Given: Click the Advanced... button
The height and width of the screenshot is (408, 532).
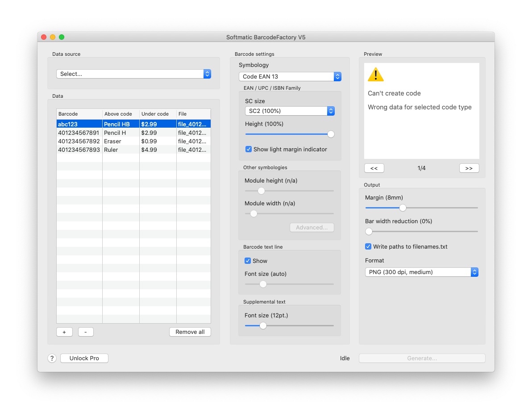Looking at the screenshot, I should 312,227.
